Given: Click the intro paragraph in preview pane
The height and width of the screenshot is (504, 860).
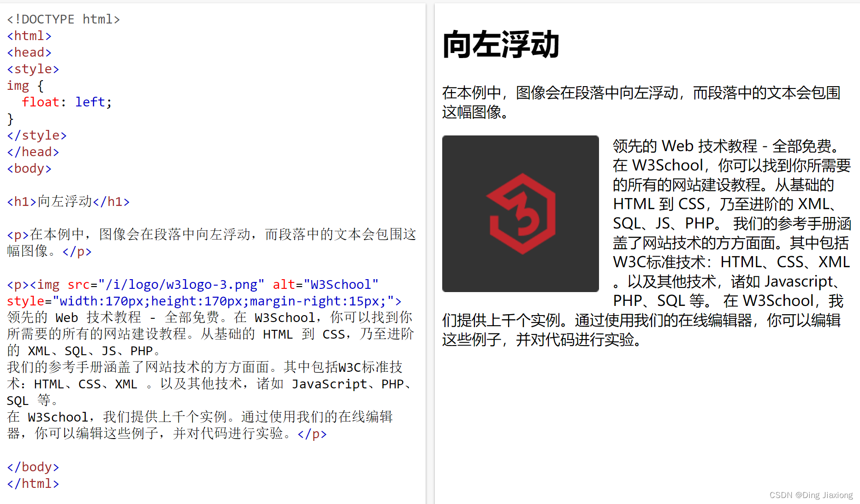Looking at the screenshot, I should coord(641,102).
